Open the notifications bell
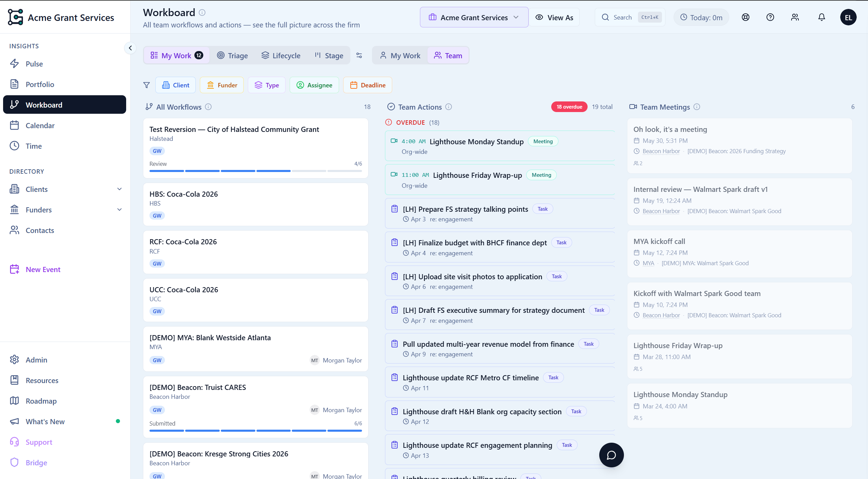Image resolution: width=868 pixels, height=479 pixels. click(822, 17)
